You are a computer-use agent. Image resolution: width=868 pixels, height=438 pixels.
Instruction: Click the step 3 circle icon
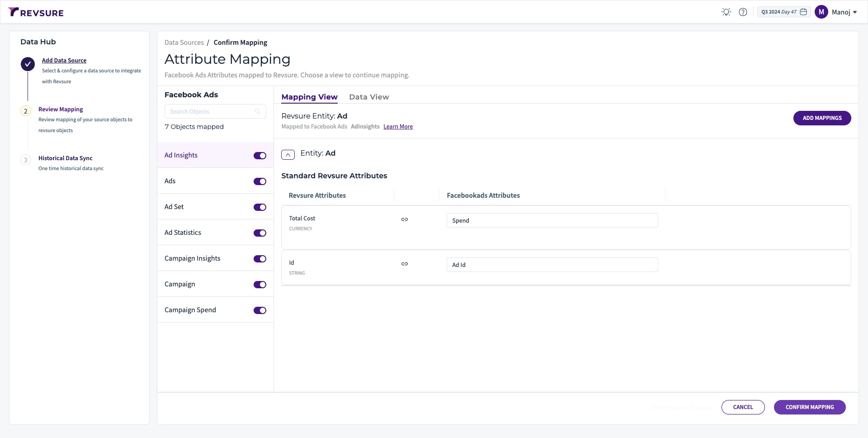coord(26,160)
